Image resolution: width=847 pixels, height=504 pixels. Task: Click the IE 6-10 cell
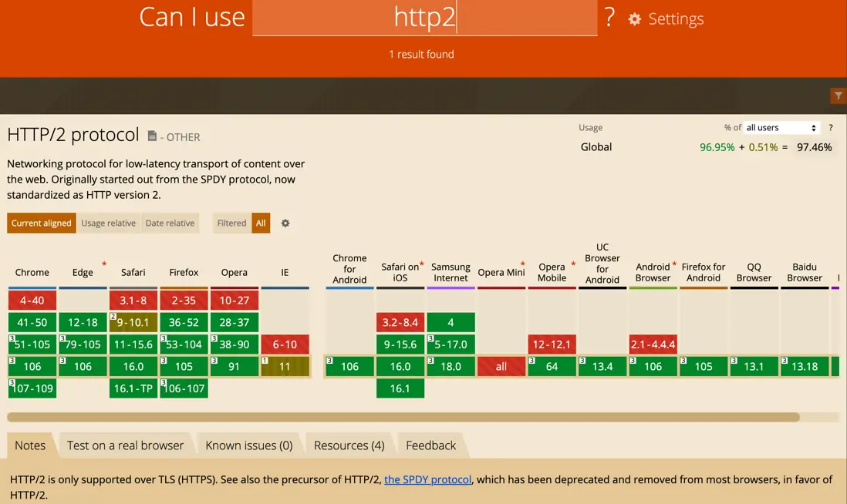pyautogui.click(x=285, y=344)
